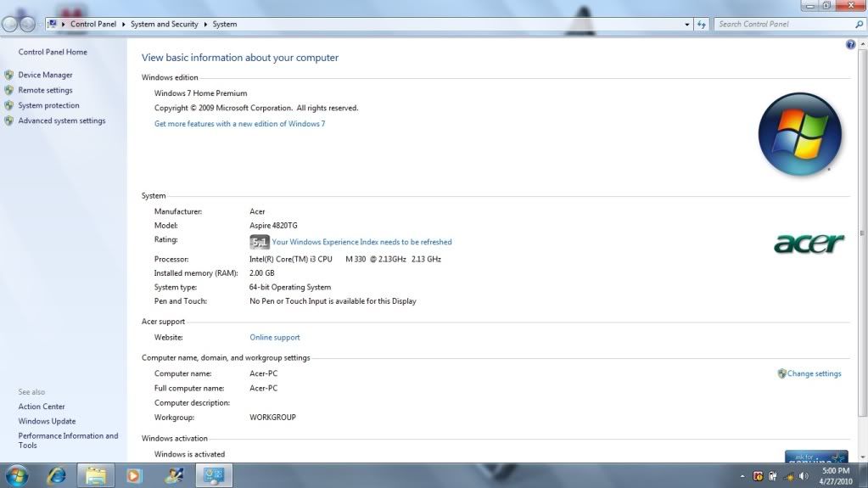Open Performance Information and Tools
Viewport: 868px width, 488px height.
point(68,440)
